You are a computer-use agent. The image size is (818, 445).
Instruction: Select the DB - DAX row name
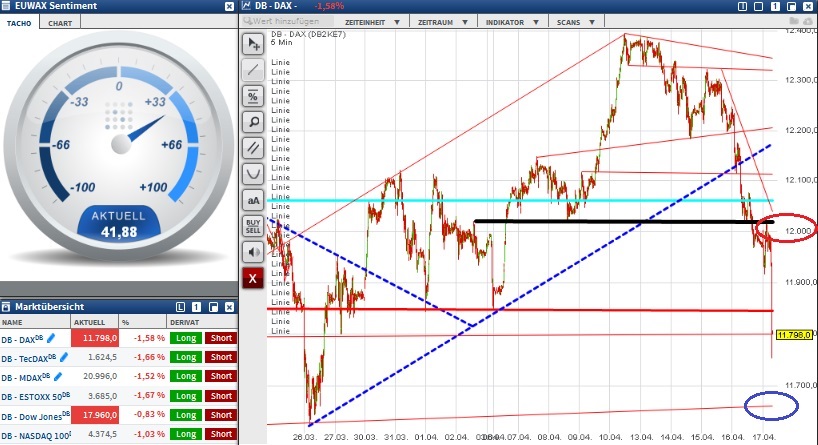coord(22,339)
